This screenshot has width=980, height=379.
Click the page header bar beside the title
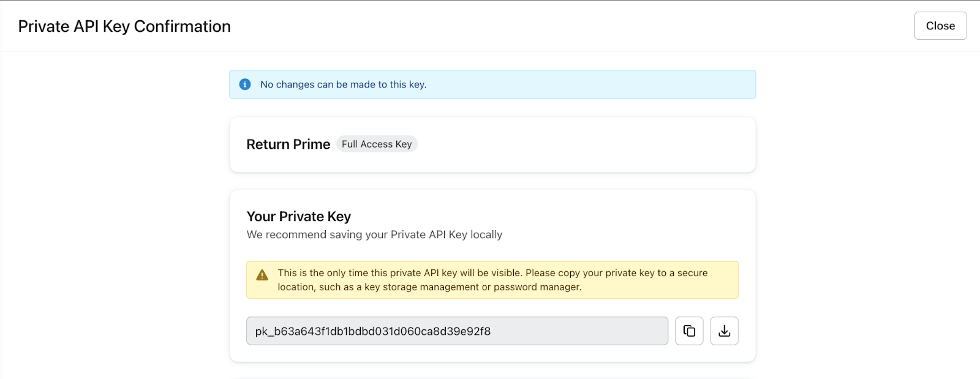coord(551,26)
